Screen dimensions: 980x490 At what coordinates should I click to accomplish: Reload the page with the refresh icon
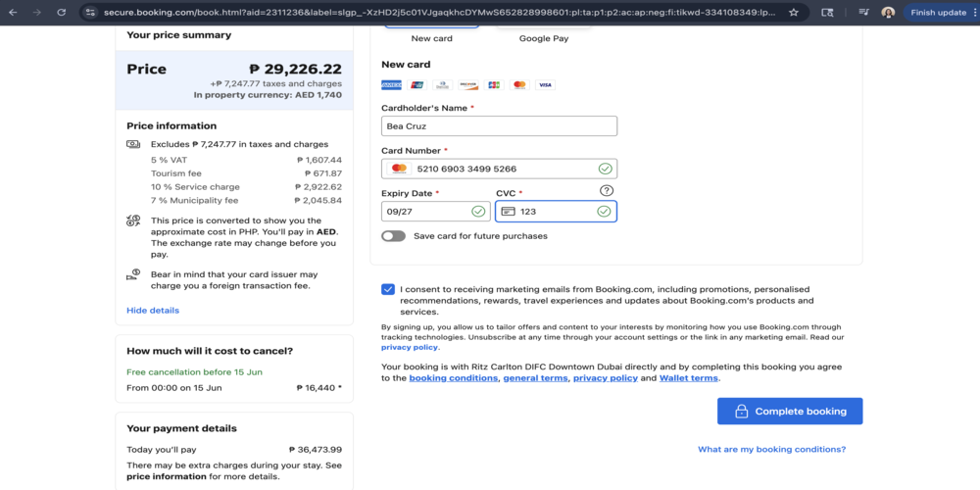click(x=61, y=13)
